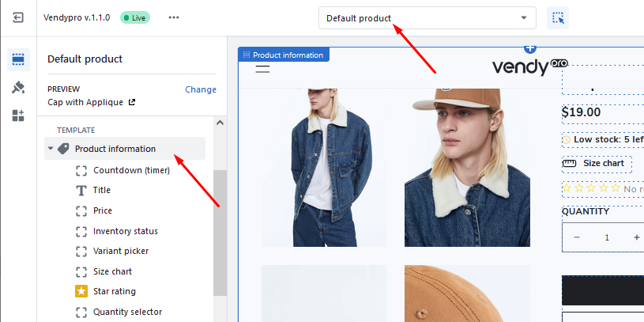Click the $19.00 price in preview
Viewport: 644px width, 322px height.
581,112
